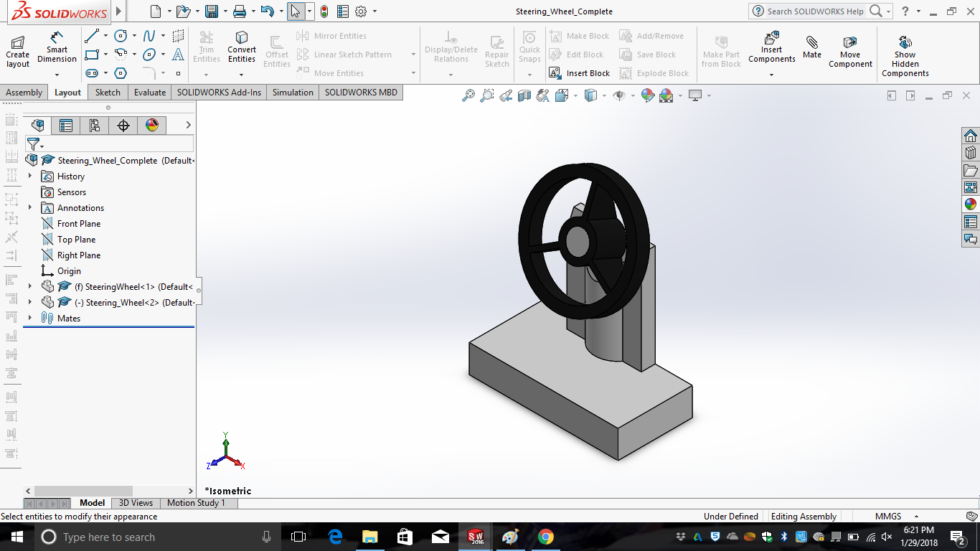This screenshot has height=551, width=980.
Task: Click Convert Entities
Action: coord(242,47)
